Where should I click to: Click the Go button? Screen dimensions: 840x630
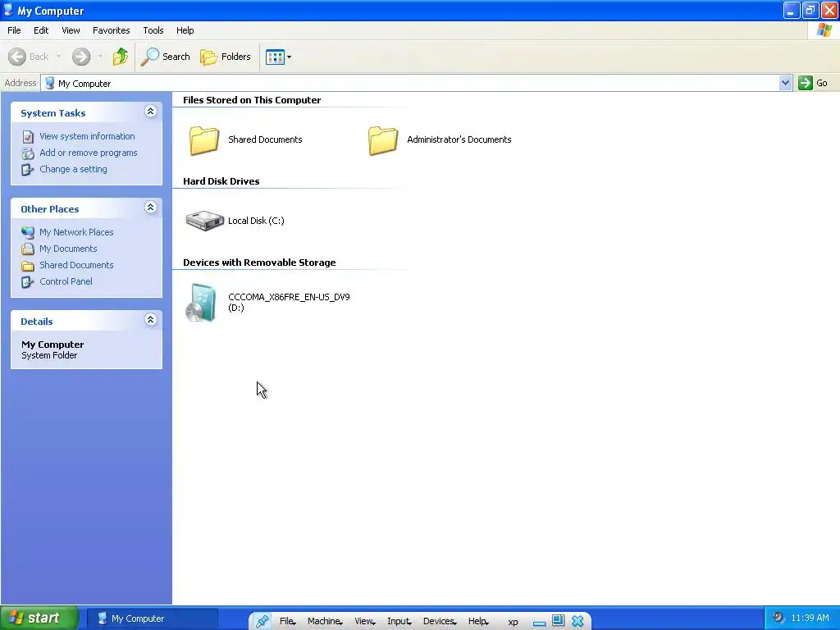(813, 83)
